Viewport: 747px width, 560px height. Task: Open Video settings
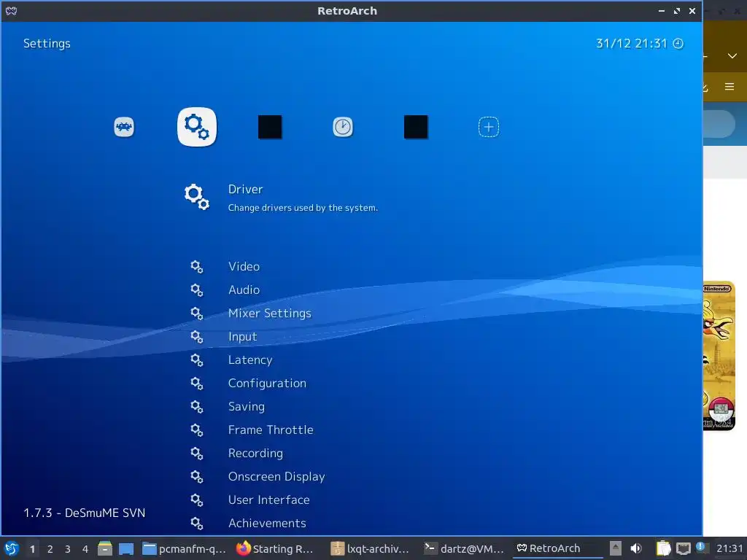pos(244,267)
